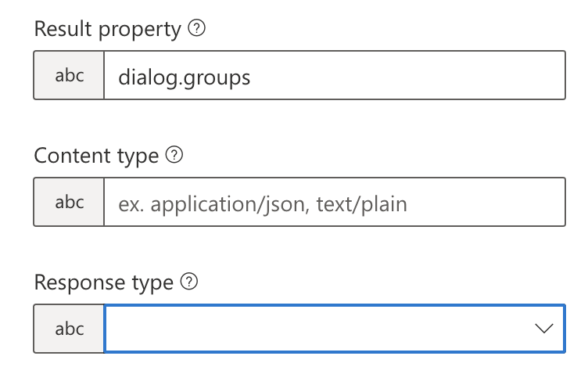Click the Response type label text
Viewport: 588px width, 374px height.
pyautogui.click(x=104, y=282)
